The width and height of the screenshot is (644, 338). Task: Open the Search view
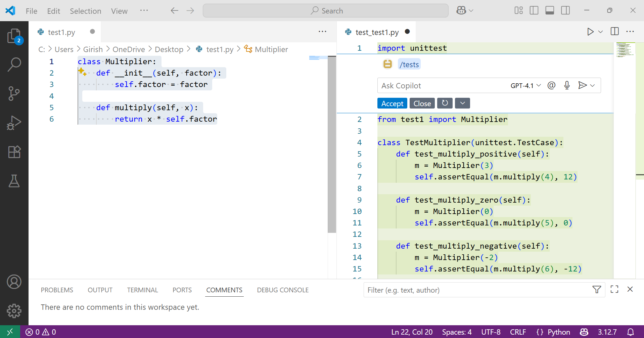coord(14,65)
